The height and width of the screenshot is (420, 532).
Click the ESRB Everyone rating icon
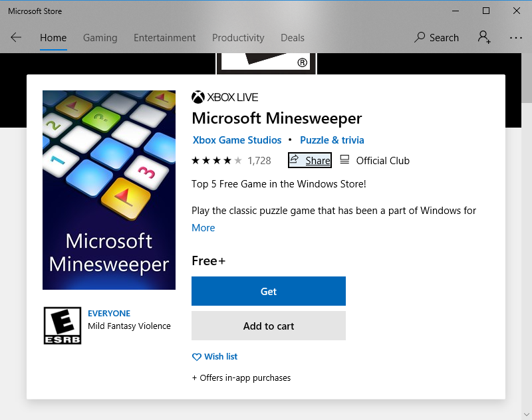click(63, 326)
